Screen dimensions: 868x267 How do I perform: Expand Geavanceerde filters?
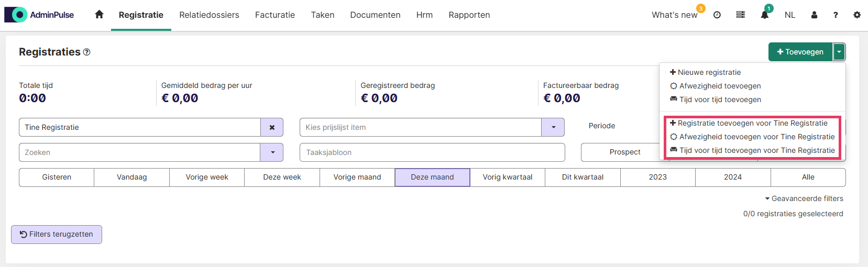tap(804, 198)
